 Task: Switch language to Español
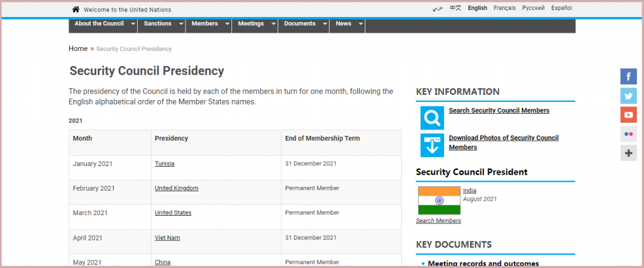562,8
